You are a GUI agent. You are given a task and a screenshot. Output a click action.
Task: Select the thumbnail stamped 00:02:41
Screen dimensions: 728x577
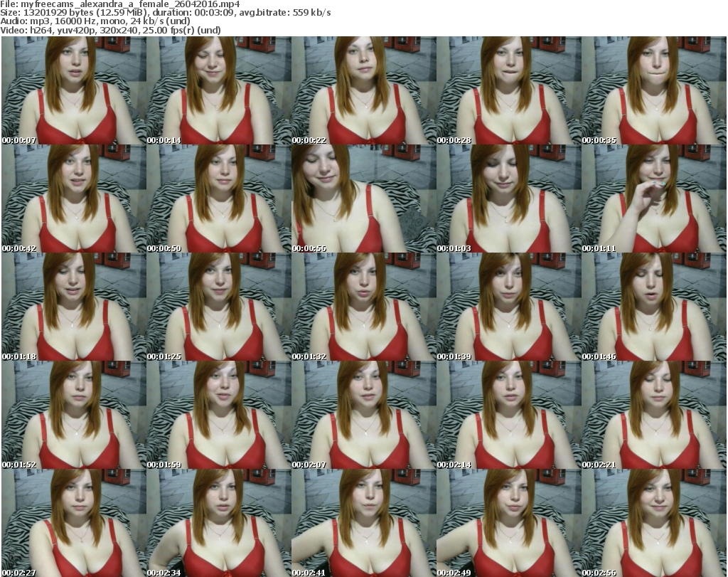[364, 523]
